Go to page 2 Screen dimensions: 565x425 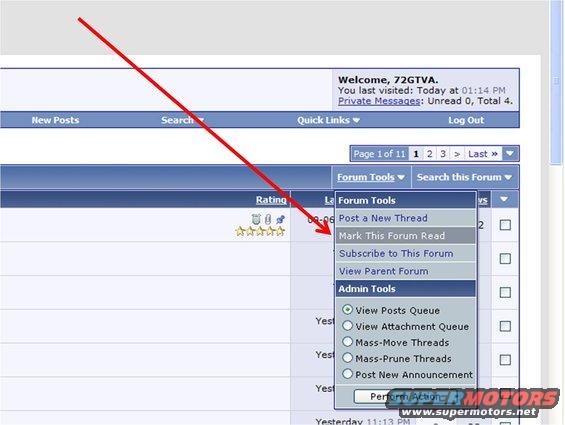(x=429, y=154)
